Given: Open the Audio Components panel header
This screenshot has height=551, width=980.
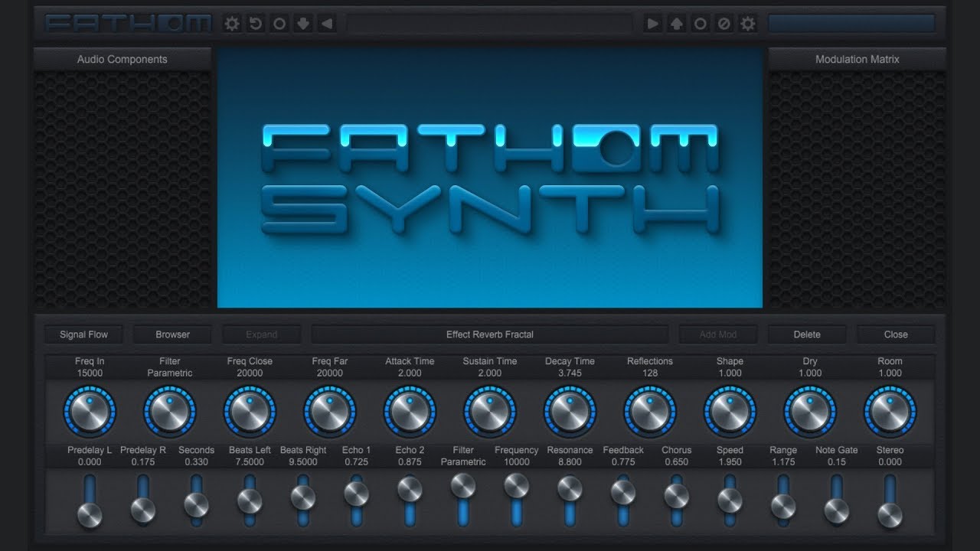Looking at the screenshot, I should click(x=122, y=59).
